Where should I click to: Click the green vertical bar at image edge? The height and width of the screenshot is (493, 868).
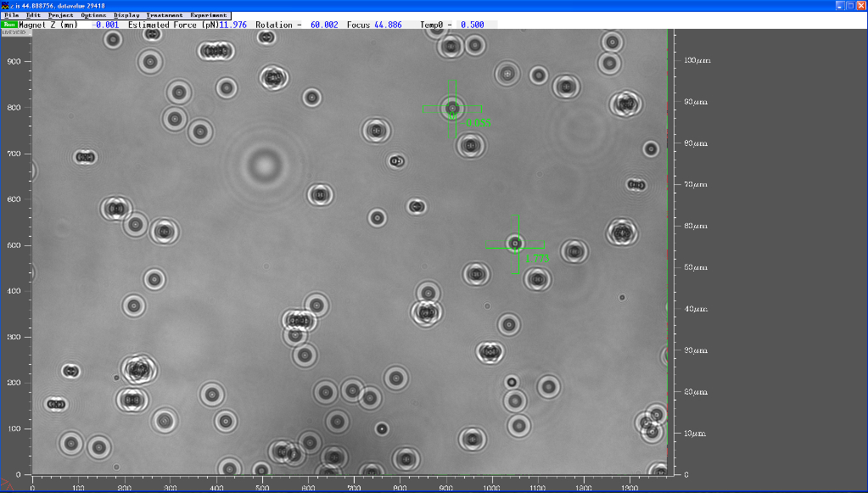[x=669, y=255]
